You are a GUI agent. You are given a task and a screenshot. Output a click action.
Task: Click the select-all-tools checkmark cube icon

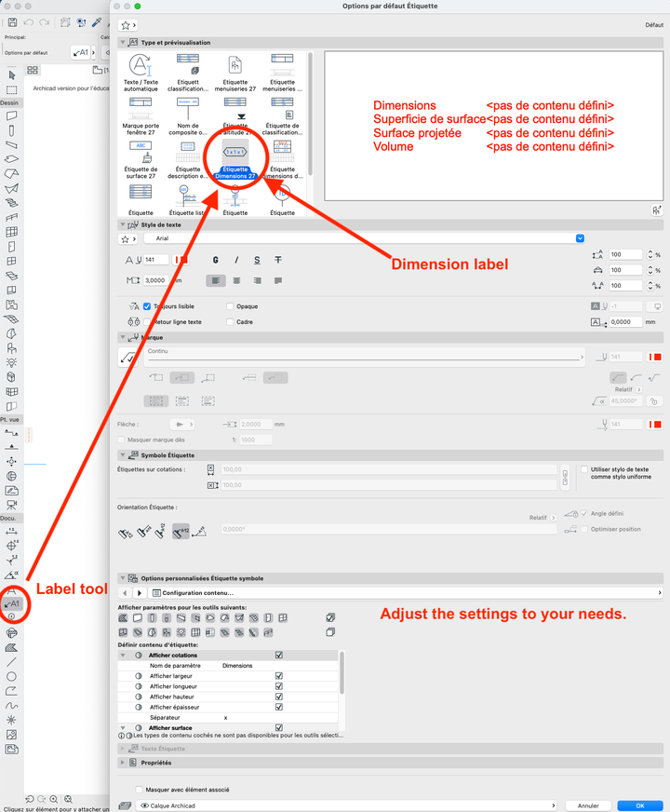[x=330, y=617]
